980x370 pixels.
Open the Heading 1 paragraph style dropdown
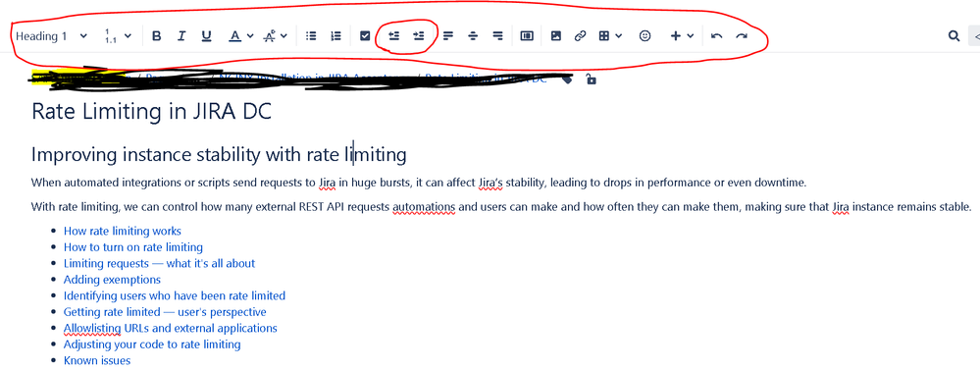[x=51, y=36]
